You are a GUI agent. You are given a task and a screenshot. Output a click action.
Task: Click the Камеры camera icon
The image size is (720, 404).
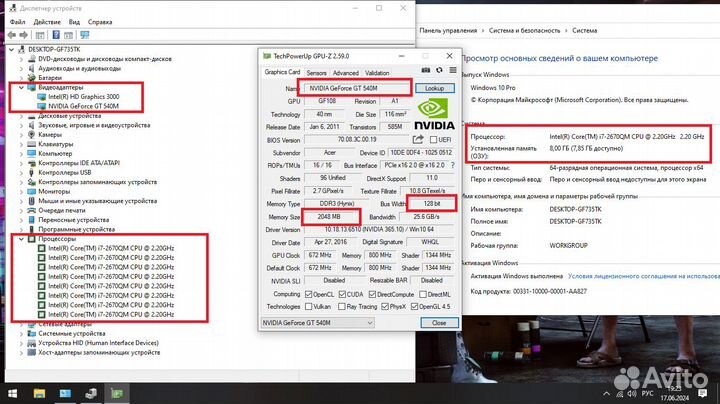tap(32, 135)
